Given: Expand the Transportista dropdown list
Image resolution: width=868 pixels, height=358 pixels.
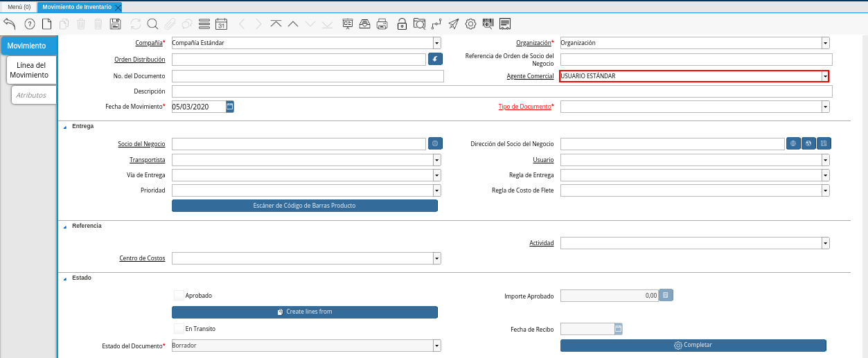Looking at the screenshot, I should (x=436, y=160).
